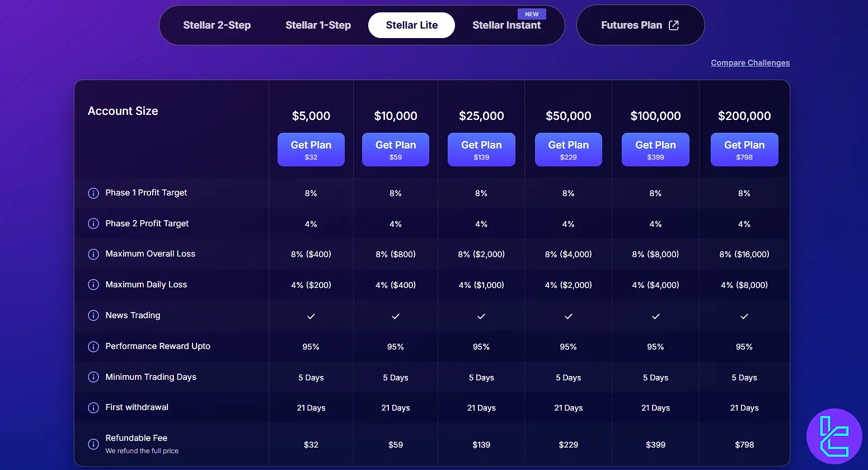This screenshot has height=470, width=868.
Task: Open the Futures Plan external link
Action: point(640,25)
